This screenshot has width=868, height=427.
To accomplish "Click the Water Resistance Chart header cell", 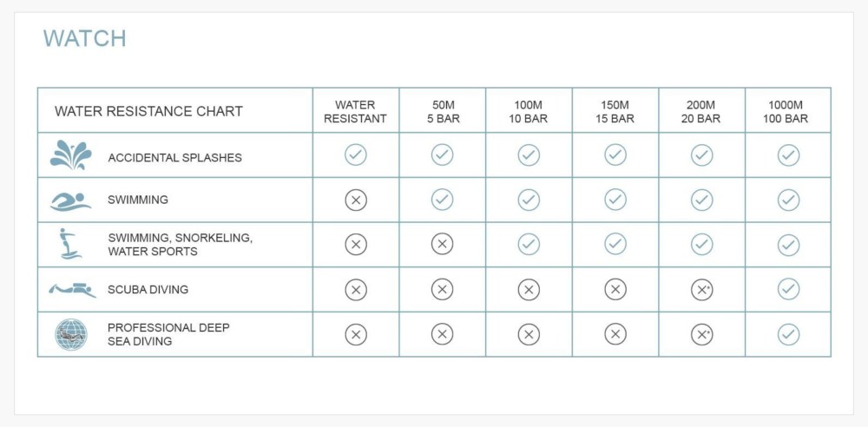I will coord(148,111).
